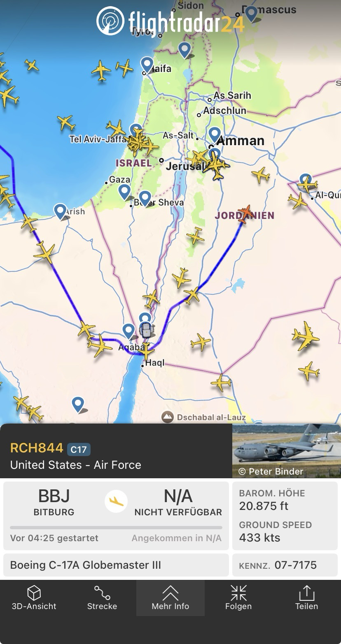Show the Strecke route option
Viewport: 341px width, 644px height.
102,598
